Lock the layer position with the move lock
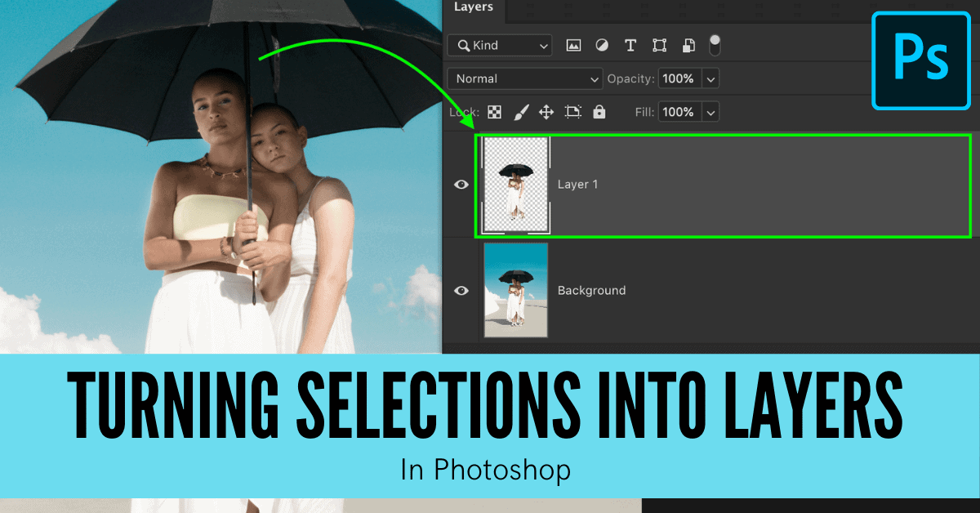980x513 pixels. pyautogui.click(x=546, y=111)
